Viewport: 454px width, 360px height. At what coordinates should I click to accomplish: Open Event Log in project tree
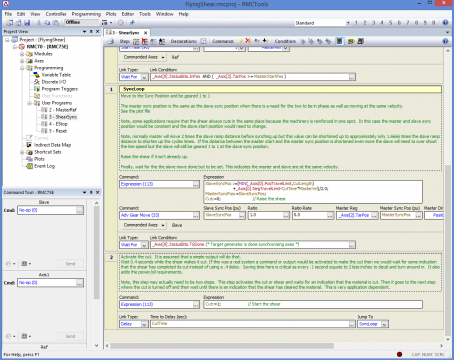point(44,166)
